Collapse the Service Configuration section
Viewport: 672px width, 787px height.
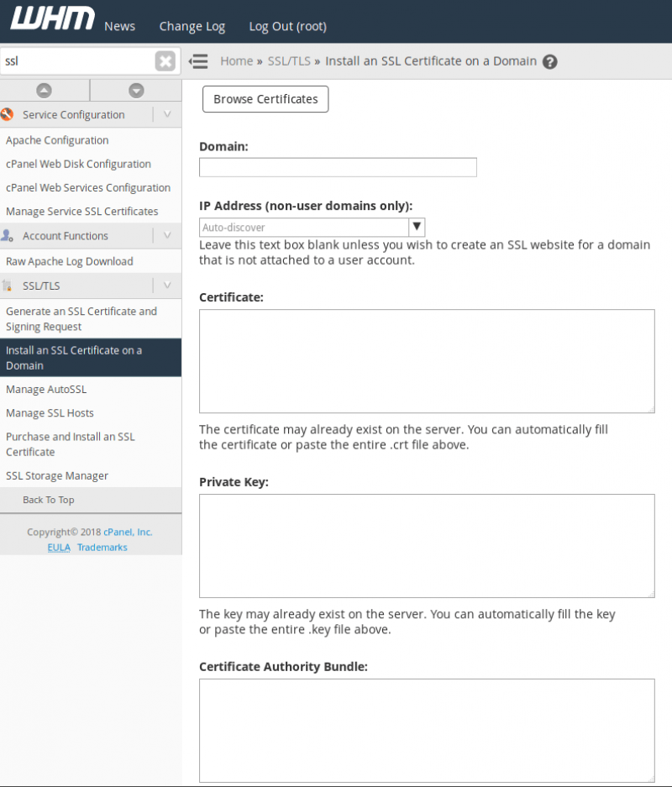pos(167,115)
